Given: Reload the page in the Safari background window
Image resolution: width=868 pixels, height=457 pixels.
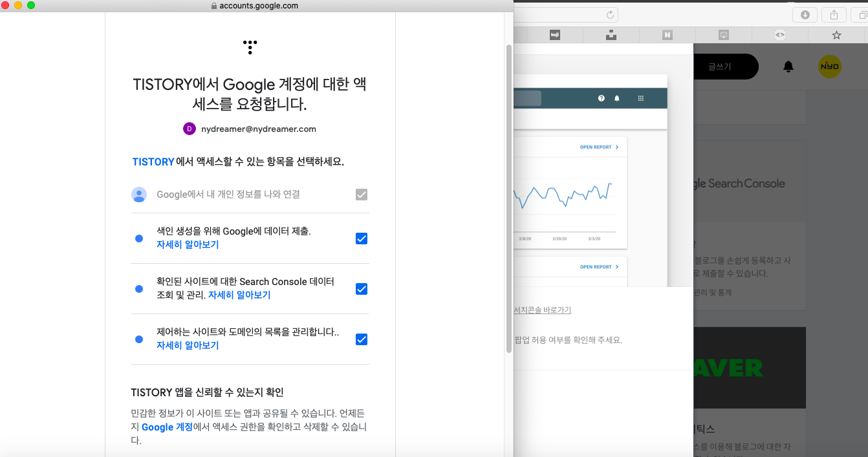Looking at the screenshot, I should tap(609, 15).
